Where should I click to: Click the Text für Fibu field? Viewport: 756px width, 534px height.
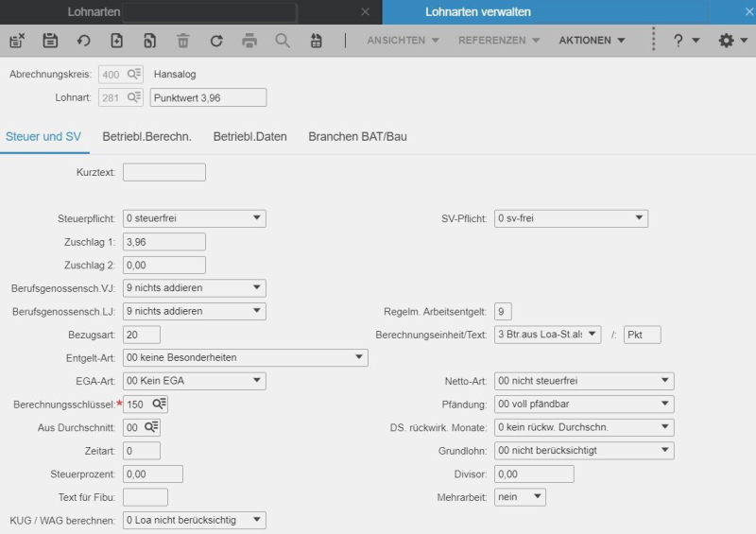(x=146, y=497)
